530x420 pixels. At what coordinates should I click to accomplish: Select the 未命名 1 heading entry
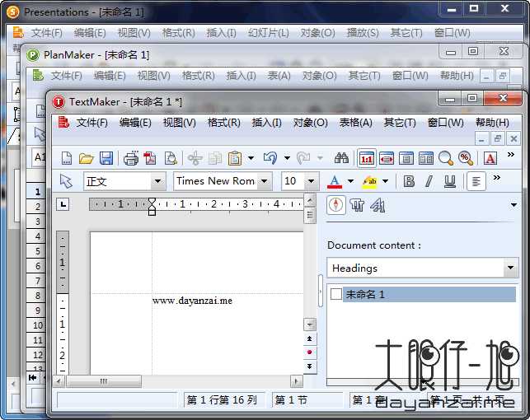coord(429,294)
